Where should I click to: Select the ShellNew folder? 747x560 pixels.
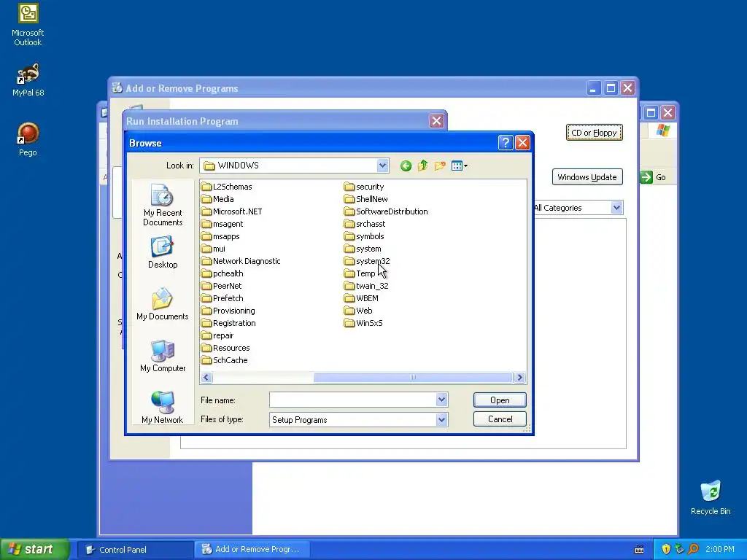[366, 199]
